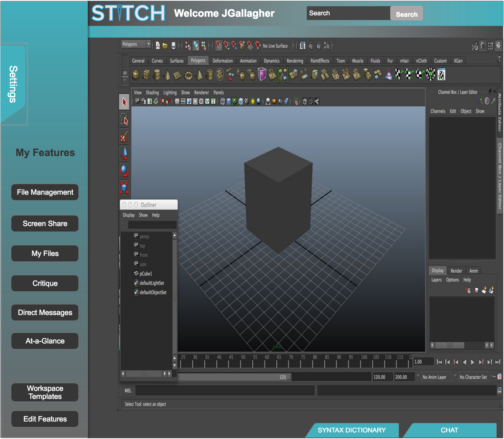
Task: Enable snap to grids magnet icon
Action: (218, 46)
